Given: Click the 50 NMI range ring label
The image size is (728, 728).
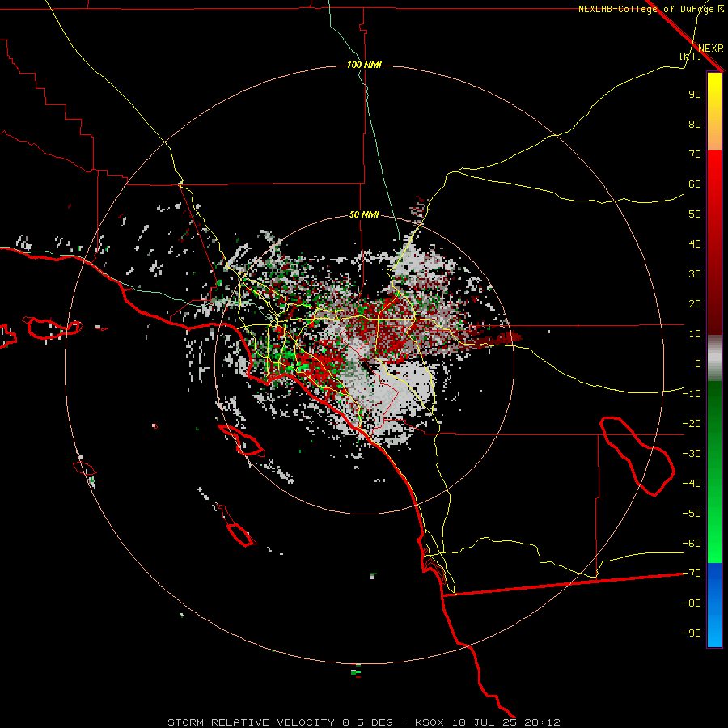Looking at the screenshot, I should (364, 214).
